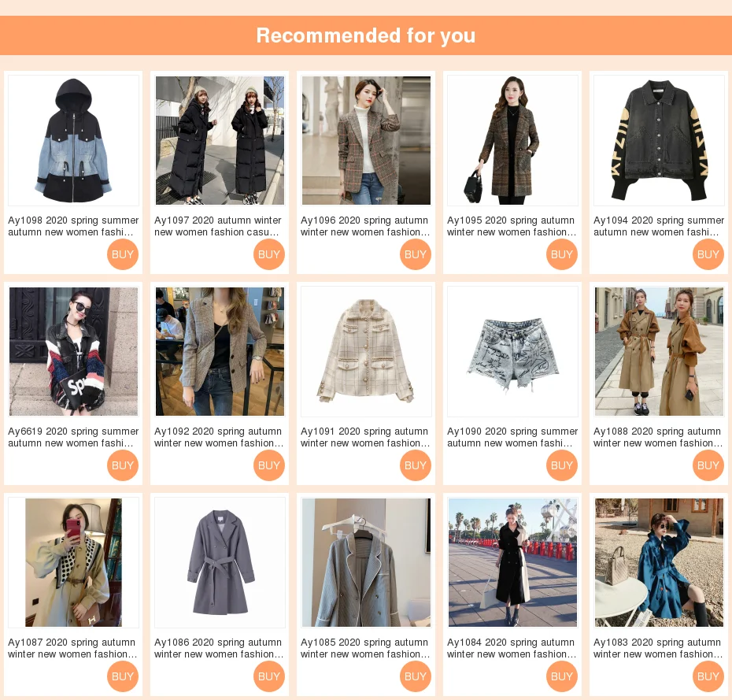Click BUY under Ay1096 plaid blazer

click(x=416, y=254)
